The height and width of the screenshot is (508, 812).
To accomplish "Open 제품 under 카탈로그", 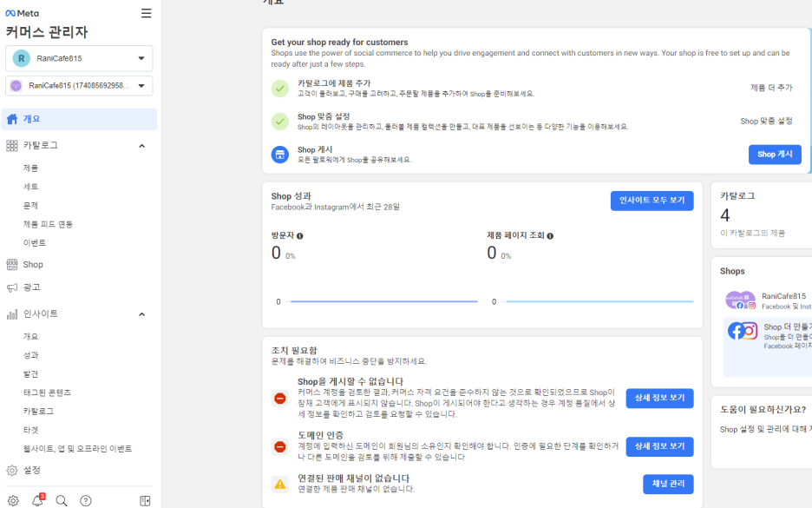I will (x=30, y=168).
